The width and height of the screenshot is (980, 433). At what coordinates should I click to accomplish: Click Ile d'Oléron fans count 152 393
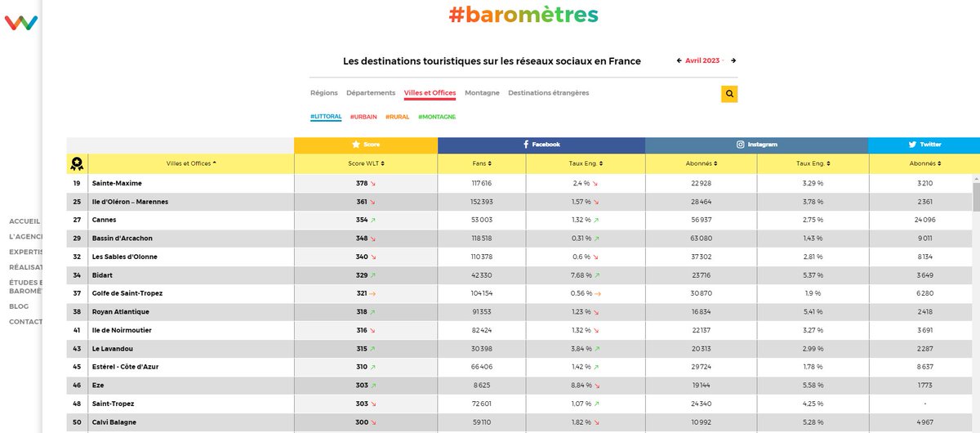coord(482,202)
